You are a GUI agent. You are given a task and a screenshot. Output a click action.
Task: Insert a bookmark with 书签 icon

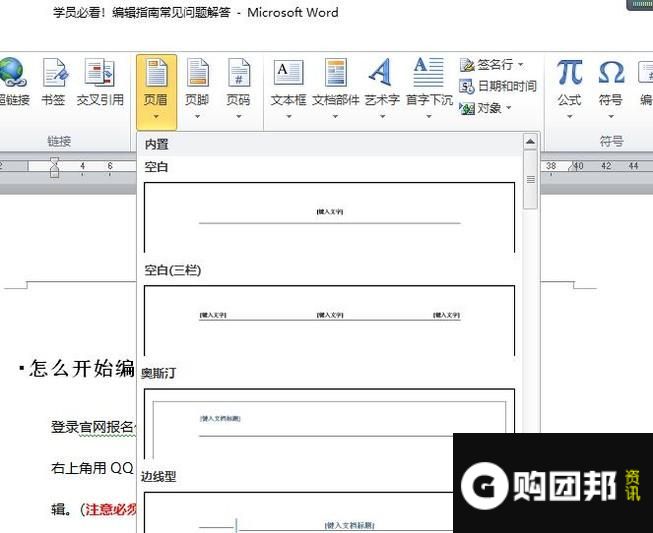(x=55, y=72)
